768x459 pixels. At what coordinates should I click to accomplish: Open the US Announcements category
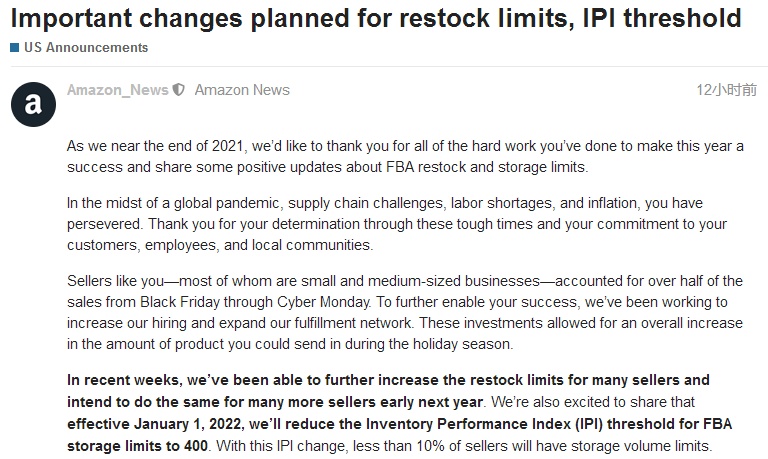pos(85,47)
